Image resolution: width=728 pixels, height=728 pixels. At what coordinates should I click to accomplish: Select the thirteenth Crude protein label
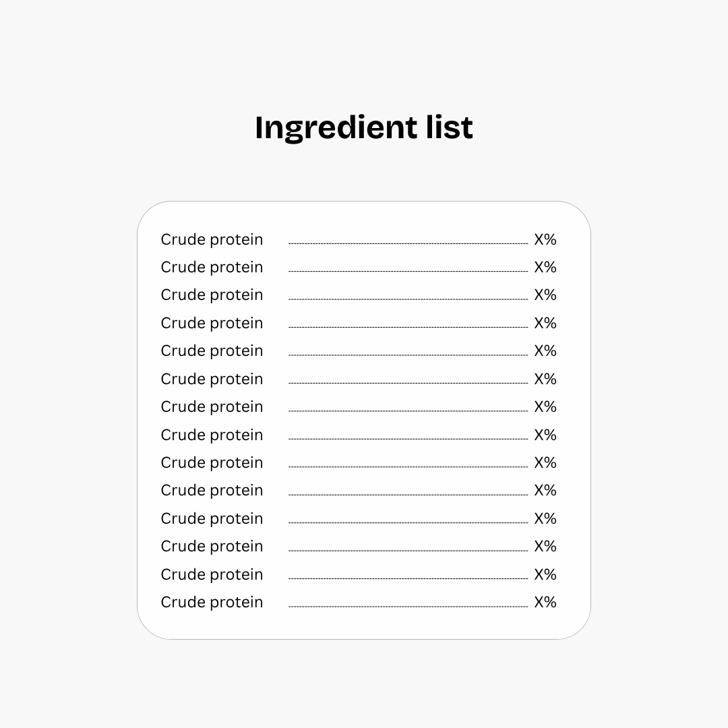pos(212,574)
